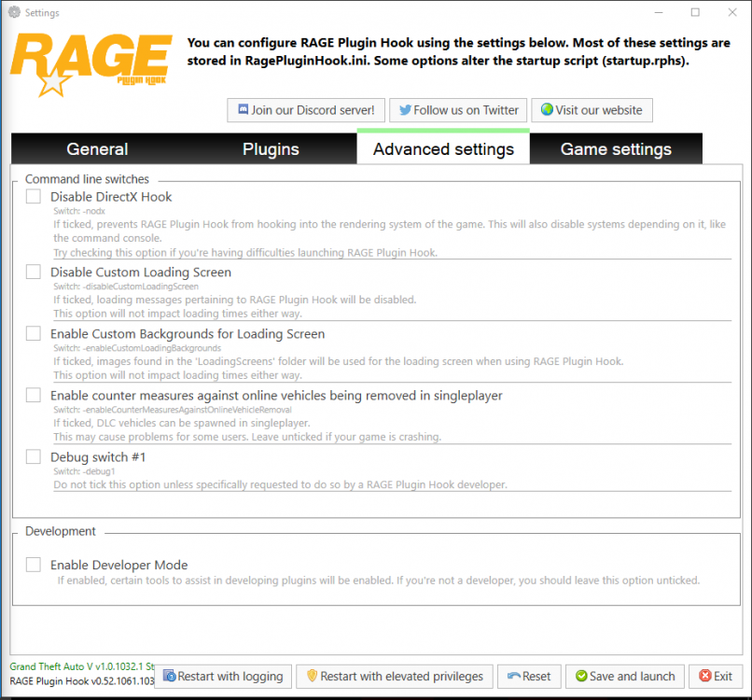This screenshot has width=752, height=700.
Task: Click the globe website icon
Action: click(x=547, y=109)
